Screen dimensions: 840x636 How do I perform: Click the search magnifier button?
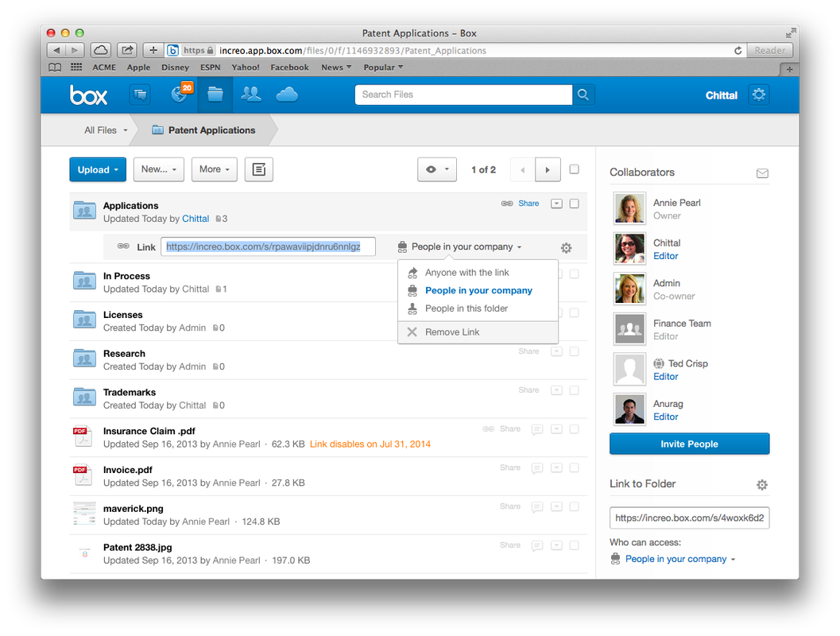(x=583, y=95)
